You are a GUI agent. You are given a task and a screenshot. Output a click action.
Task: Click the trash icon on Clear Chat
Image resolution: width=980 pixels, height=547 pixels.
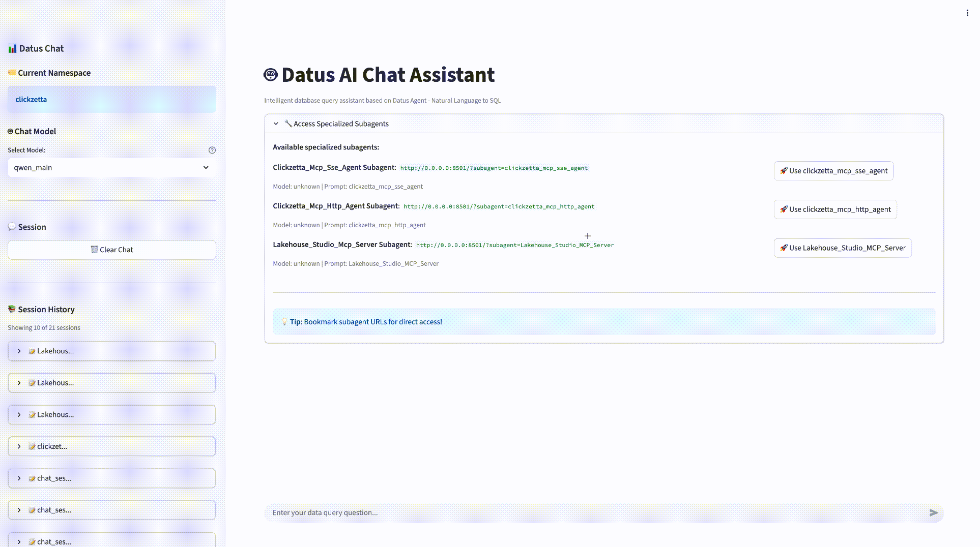(94, 250)
